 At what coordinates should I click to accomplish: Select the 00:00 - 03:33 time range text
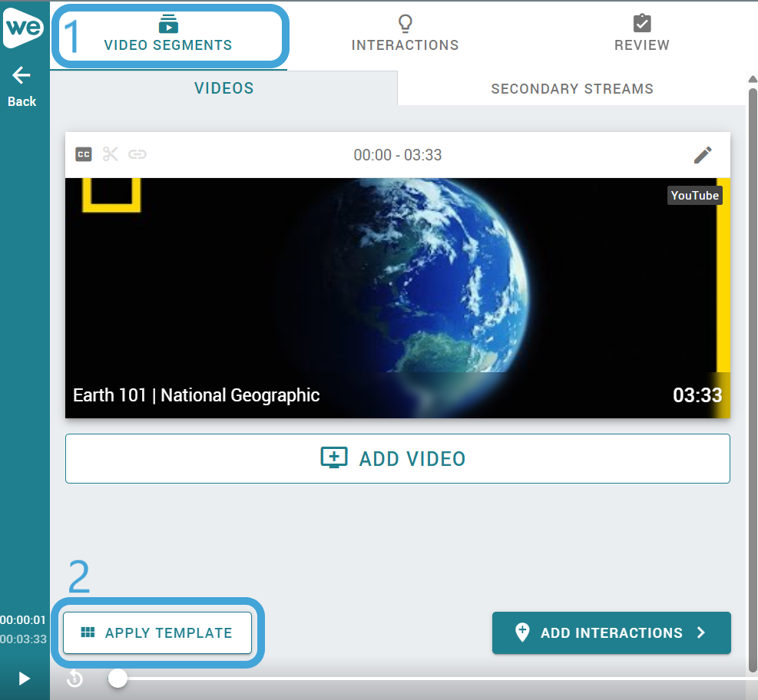[398, 155]
